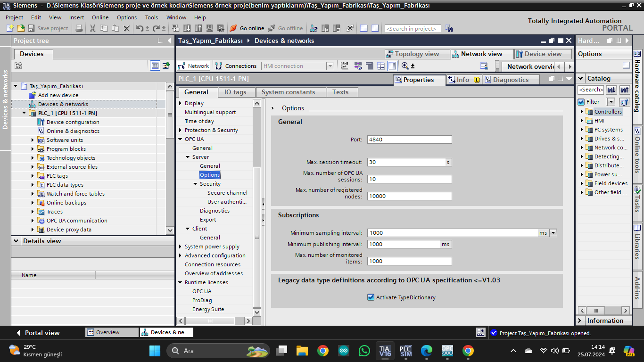Open the minimum sampling interval unit dropdown
The height and width of the screenshot is (362, 644).
click(x=553, y=233)
